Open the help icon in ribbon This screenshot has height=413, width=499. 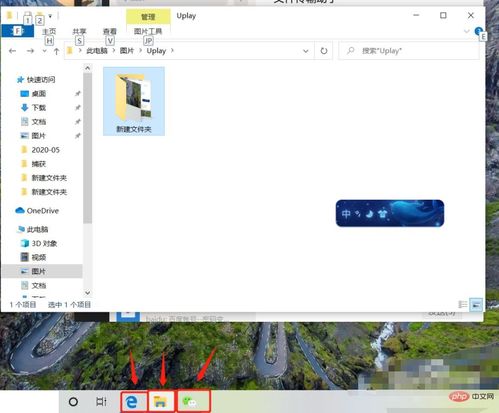coord(479,31)
